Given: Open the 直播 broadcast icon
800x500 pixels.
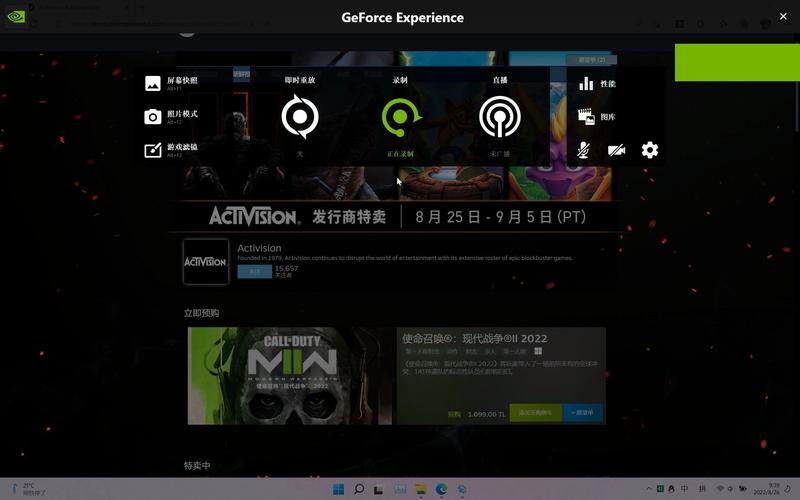Looking at the screenshot, I should [x=500, y=118].
